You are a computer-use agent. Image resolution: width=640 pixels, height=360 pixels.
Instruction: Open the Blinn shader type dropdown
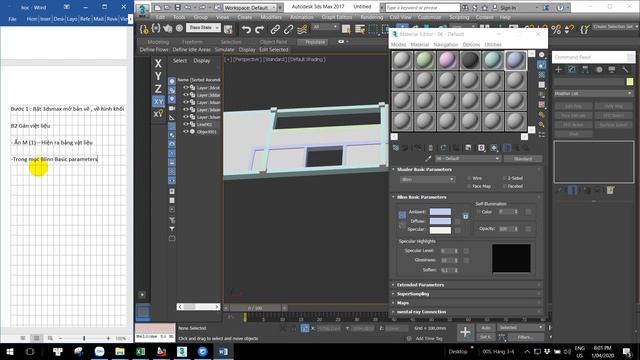(427, 179)
